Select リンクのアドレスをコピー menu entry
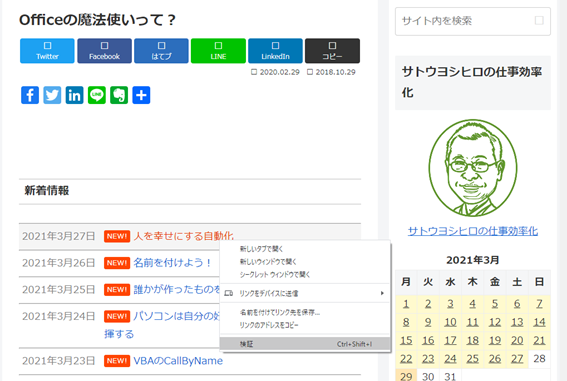Image resolution: width=567 pixels, height=381 pixels. tap(269, 325)
